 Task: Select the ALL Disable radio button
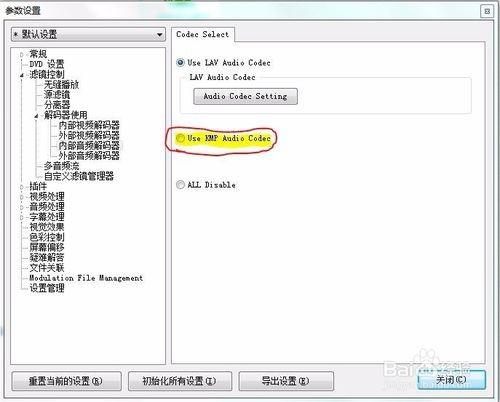tap(180, 185)
